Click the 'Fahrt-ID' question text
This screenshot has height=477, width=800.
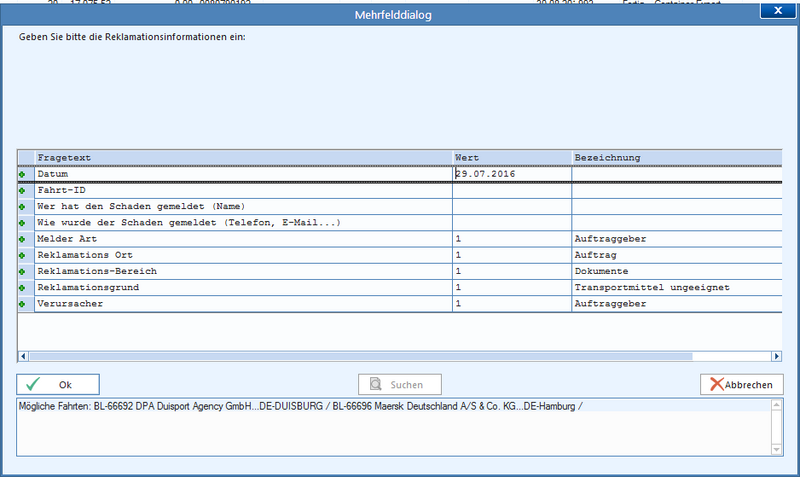[61, 190]
